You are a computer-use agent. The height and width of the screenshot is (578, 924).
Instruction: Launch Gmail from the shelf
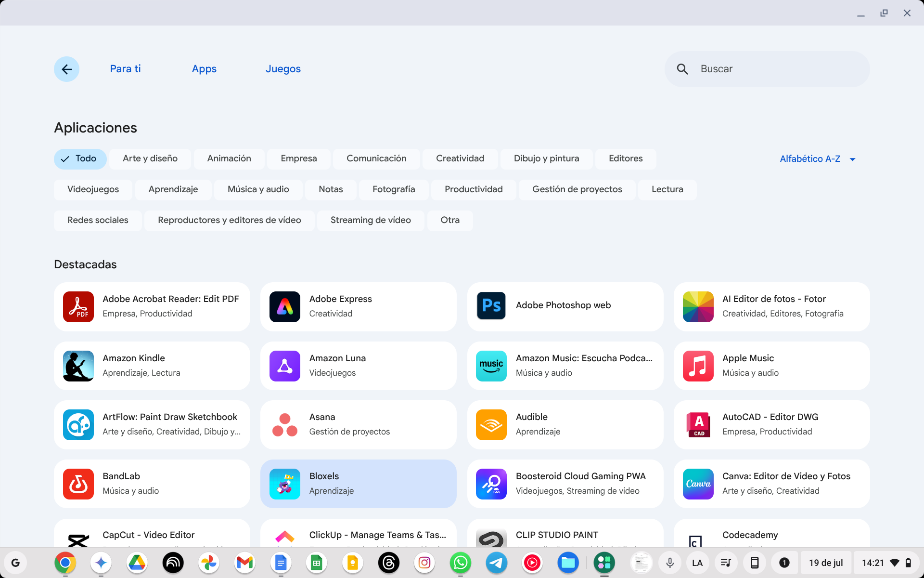pyautogui.click(x=245, y=563)
